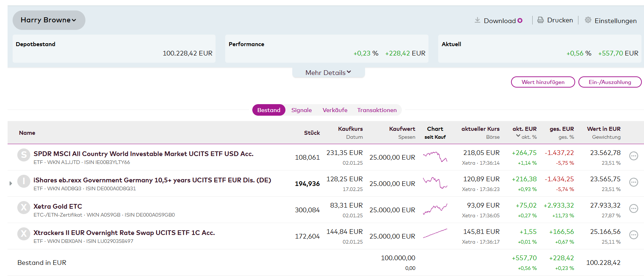Open the Harry Browne portfolio dropdown
644x280 pixels.
49,20
